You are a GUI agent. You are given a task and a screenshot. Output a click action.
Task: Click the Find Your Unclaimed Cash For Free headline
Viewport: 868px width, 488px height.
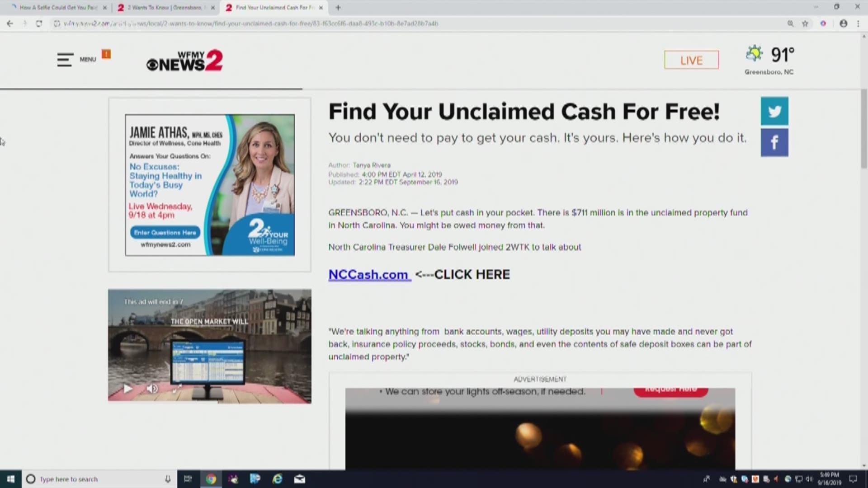coord(524,112)
